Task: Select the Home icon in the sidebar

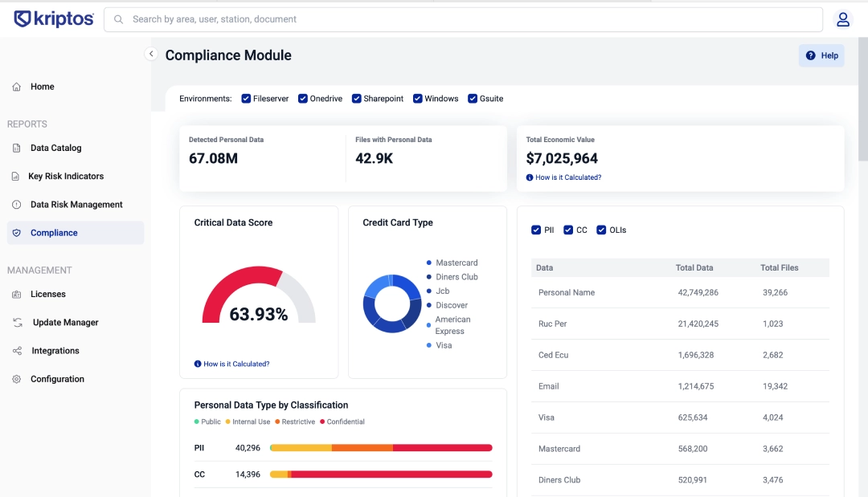Action: 18,87
